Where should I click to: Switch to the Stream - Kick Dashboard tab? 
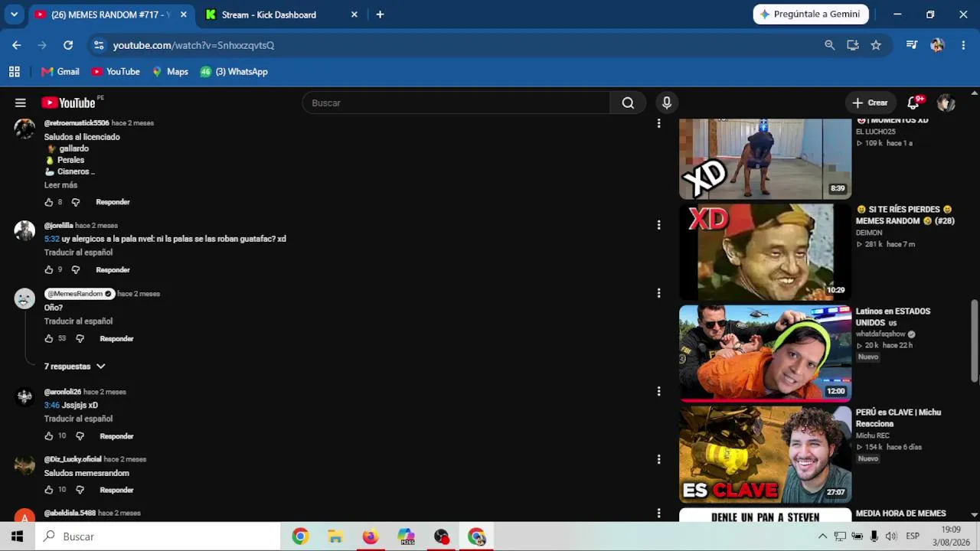coord(269,15)
